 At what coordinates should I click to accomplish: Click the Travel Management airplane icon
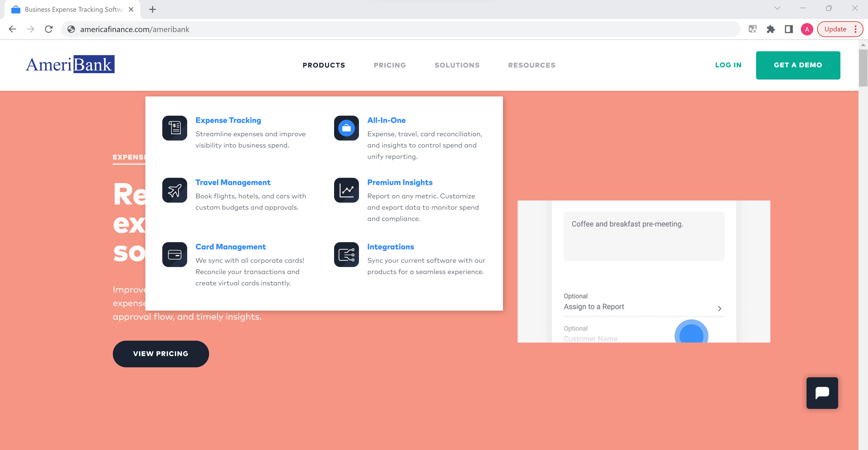pos(175,190)
